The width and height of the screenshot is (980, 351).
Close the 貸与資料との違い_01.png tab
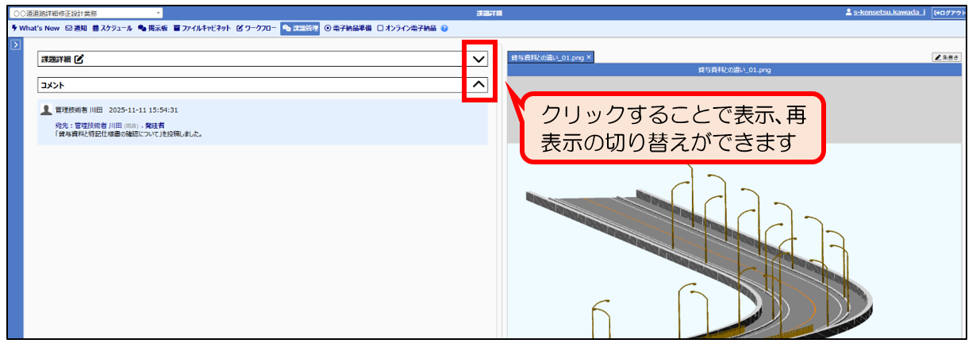(x=589, y=57)
